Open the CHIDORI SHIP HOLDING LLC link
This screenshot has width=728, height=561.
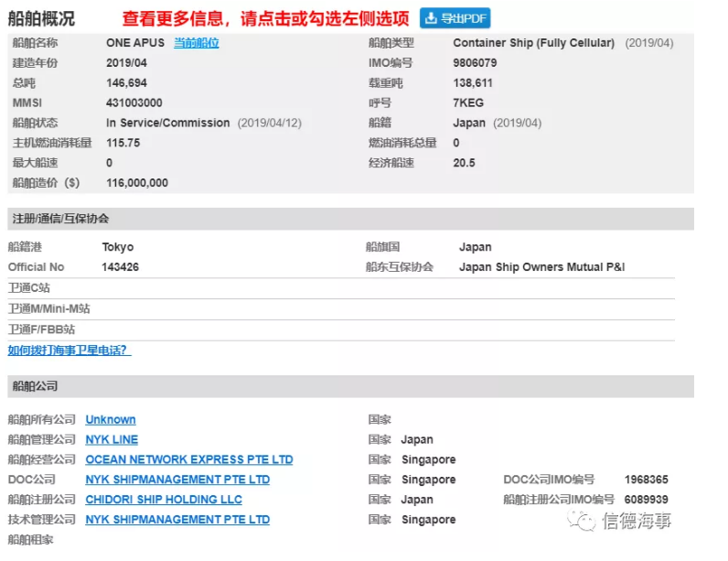coord(164,500)
